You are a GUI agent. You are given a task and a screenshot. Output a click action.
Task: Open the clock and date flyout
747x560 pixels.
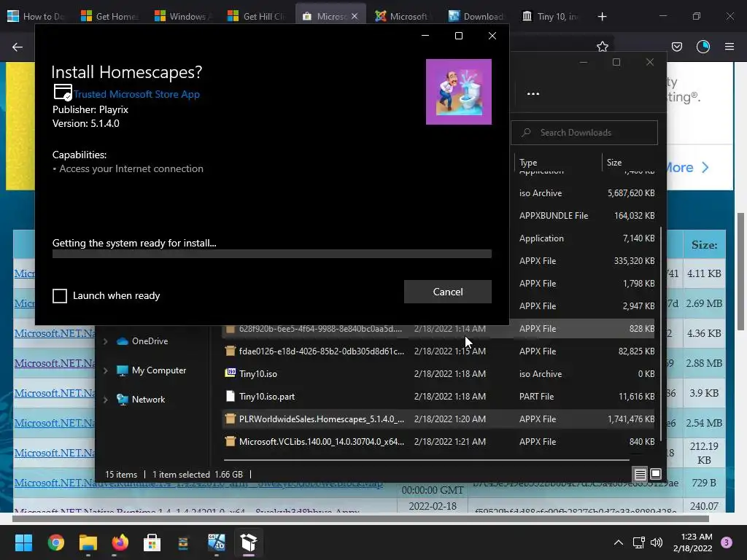coord(693,542)
